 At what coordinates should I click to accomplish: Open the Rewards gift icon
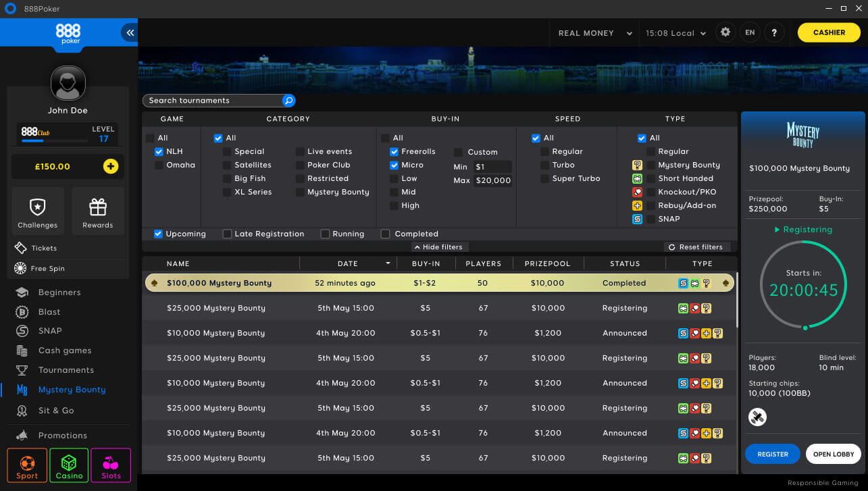coord(98,206)
